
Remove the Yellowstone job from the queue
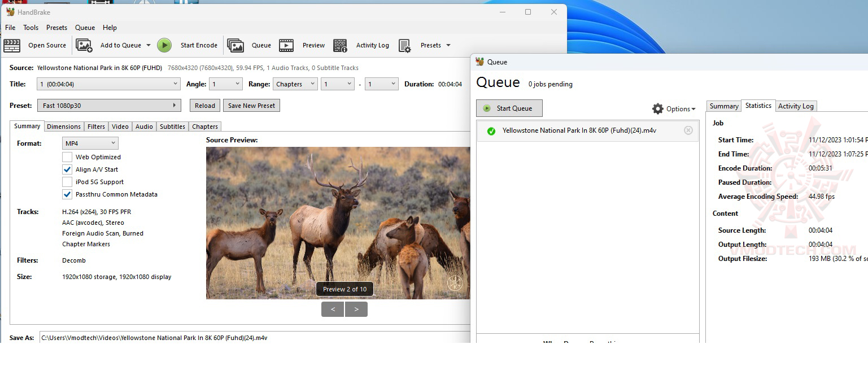[688, 130]
